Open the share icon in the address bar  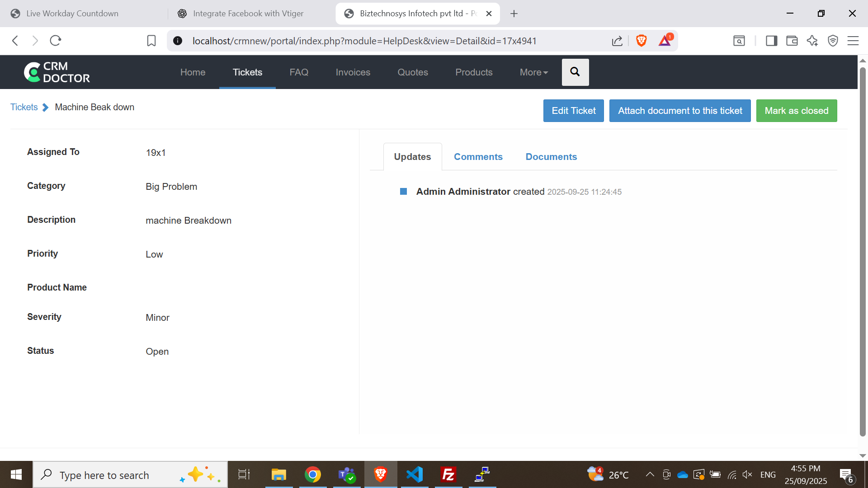click(x=617, y=41)
